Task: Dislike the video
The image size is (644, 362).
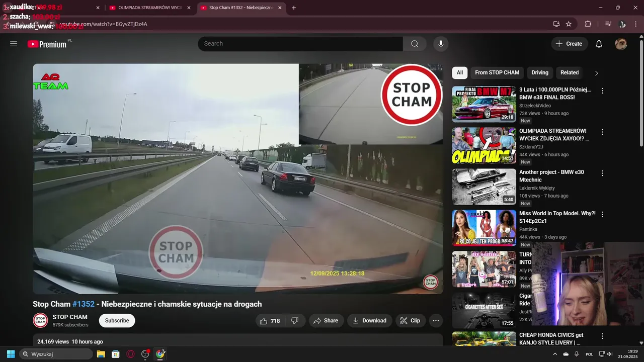Action: coord(295,321)
